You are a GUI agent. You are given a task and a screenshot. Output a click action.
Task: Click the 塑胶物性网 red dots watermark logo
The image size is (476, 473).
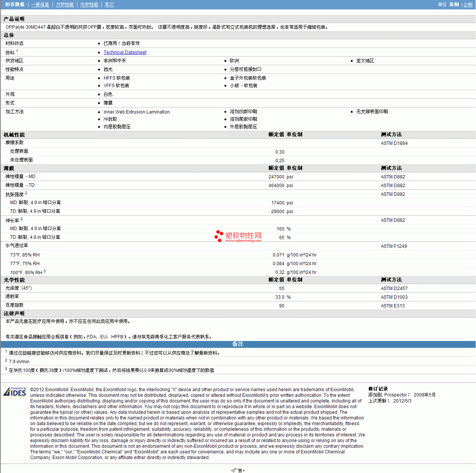coord(219,236)
